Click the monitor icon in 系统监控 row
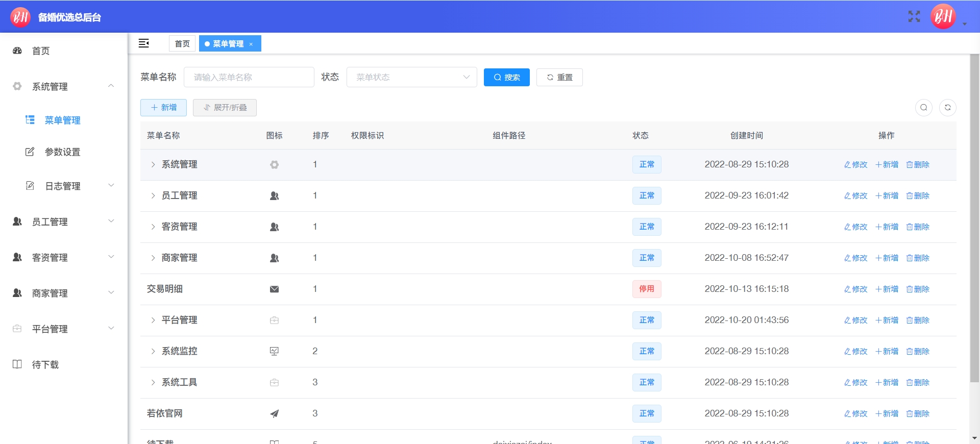Screen dimensions: 980x444 (274, 351)
